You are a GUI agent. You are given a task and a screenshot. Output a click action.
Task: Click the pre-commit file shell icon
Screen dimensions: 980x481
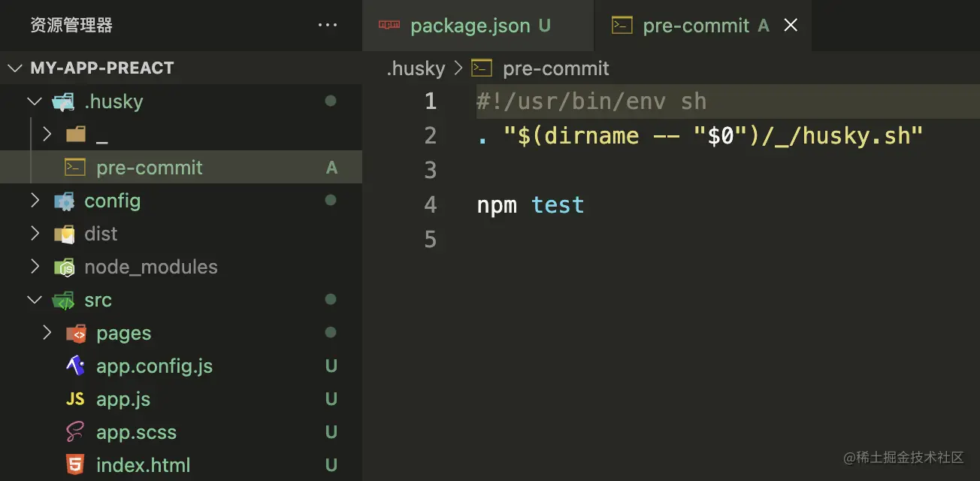coord(75,167)
